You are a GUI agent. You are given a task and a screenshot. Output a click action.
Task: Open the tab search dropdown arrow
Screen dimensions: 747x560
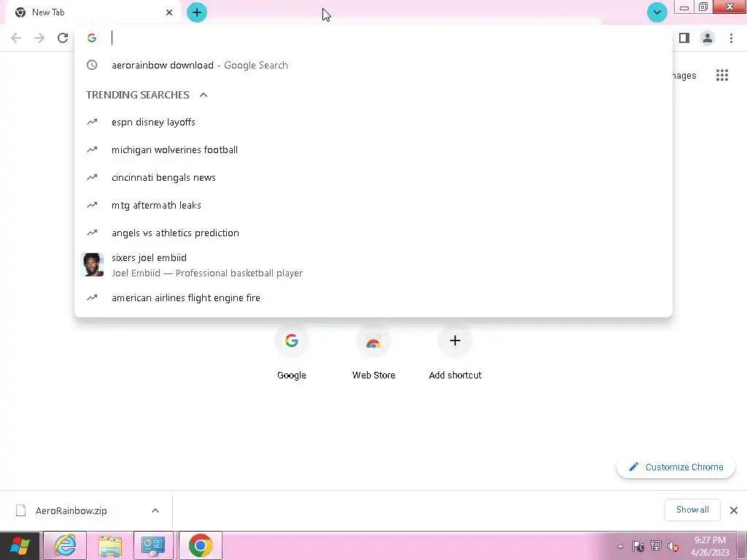[657, 12]
